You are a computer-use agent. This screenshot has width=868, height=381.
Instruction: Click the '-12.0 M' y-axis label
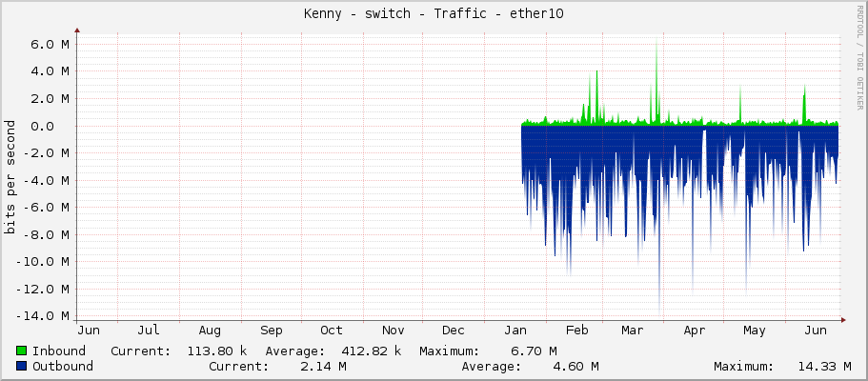click(43, 289)
